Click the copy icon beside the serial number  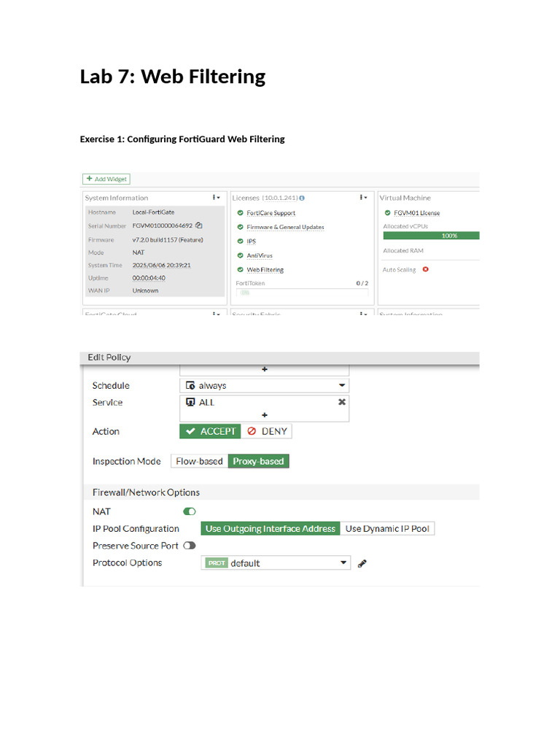click(x=199, y=226)
